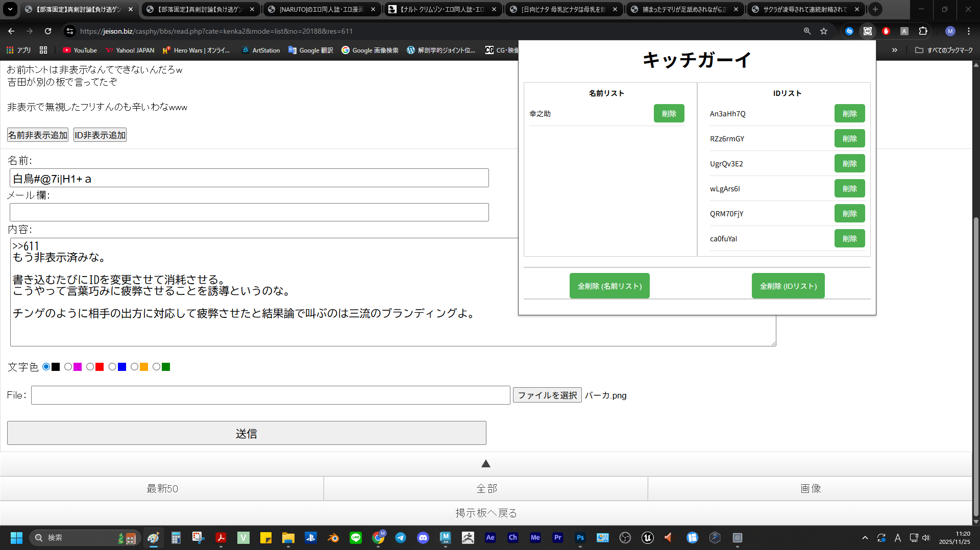This screenshot has width=980, height=550.
Task: Select the red text color radio button
Action: pyautogui.click(x=90, y=367)
